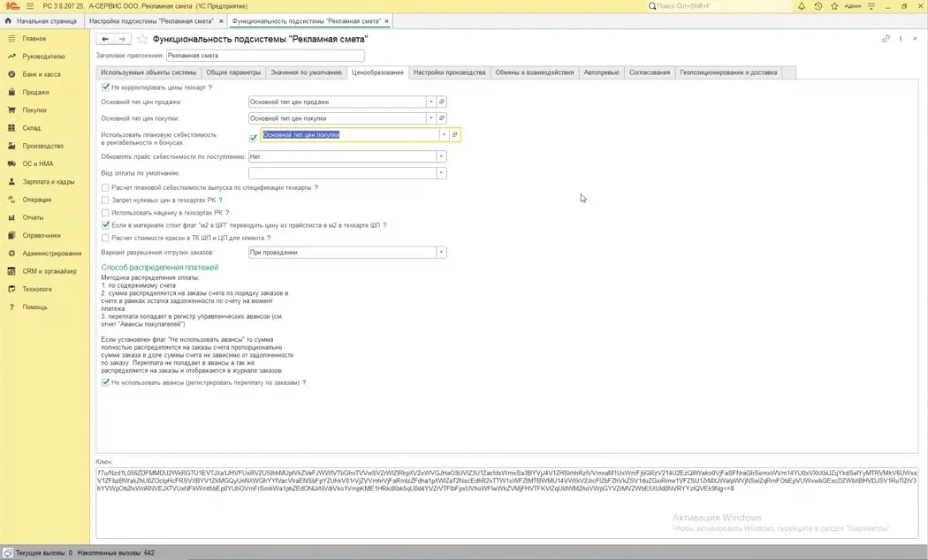Open the Продажи section in the sidebar
The width and height of the screenshot is (928, 560).
[35, 92]
